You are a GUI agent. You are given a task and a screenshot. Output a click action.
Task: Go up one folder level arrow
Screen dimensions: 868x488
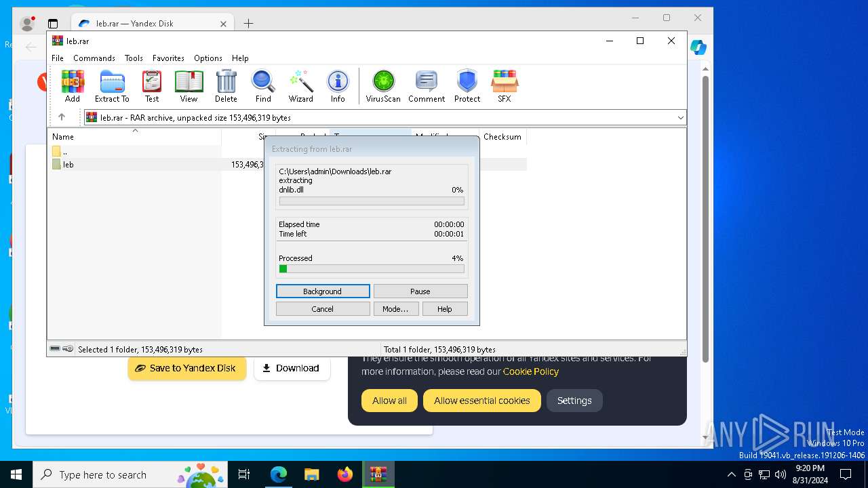(x=62, y=117)
